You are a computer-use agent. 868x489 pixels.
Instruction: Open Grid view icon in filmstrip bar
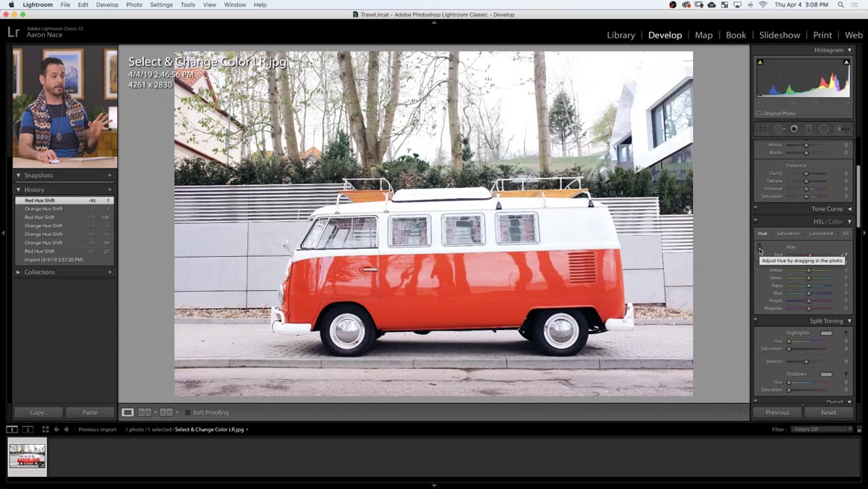tap(45, 430)
